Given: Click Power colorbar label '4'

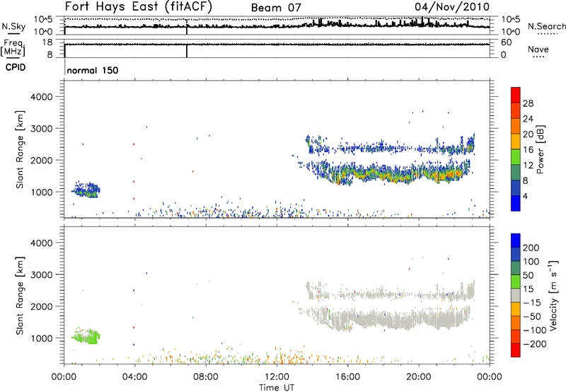Looking at the screenshot, I should 525,196.
